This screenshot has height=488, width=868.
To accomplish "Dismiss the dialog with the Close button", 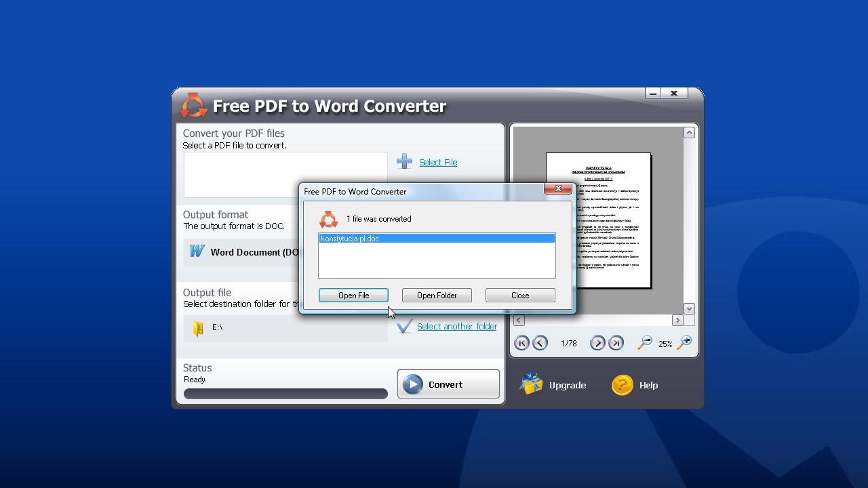I will point(520,296).
